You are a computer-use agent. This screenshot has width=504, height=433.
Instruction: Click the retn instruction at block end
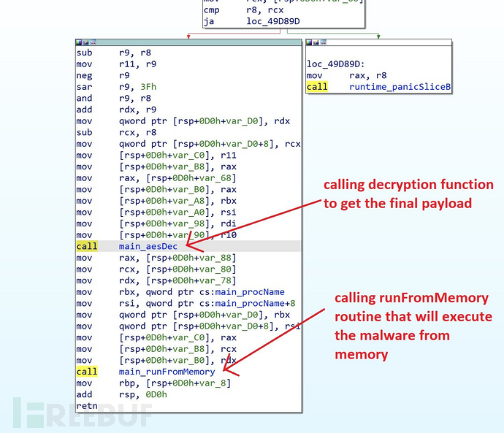pyautogui.click(x=87, y=406)
